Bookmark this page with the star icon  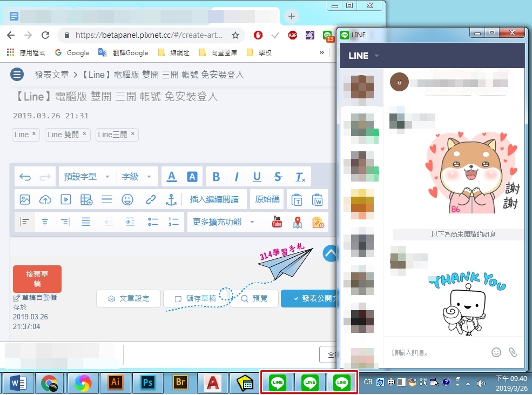click(x=235, y=35)
